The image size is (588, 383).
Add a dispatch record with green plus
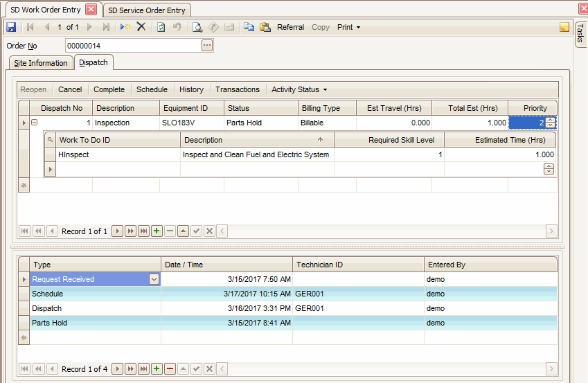pyautogui.click(x=157, y=231)
